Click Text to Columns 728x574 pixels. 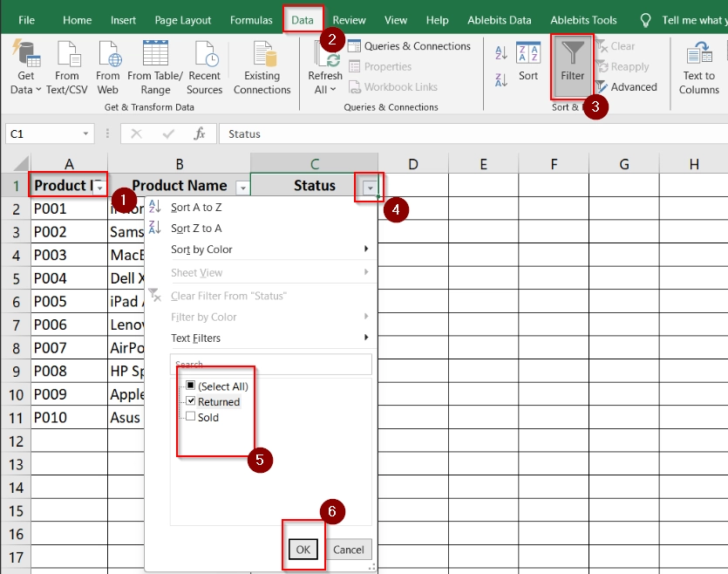coord(698,67)
